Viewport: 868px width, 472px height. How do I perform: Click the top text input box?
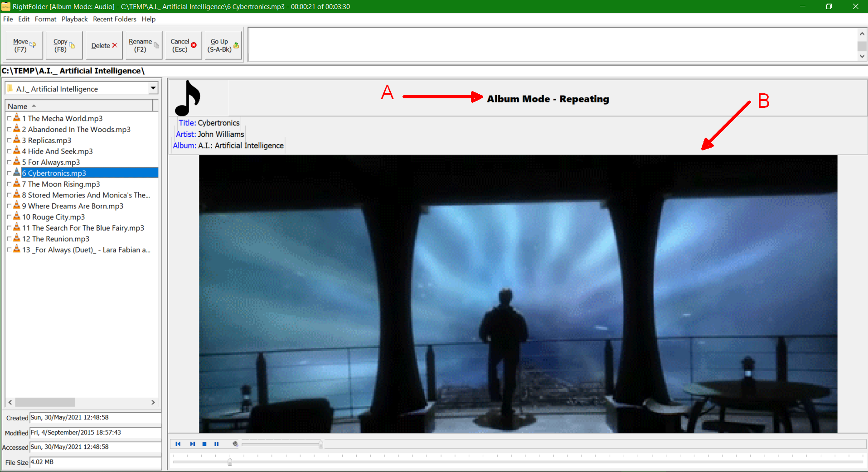pyautogui.click(x=553, y=44)
